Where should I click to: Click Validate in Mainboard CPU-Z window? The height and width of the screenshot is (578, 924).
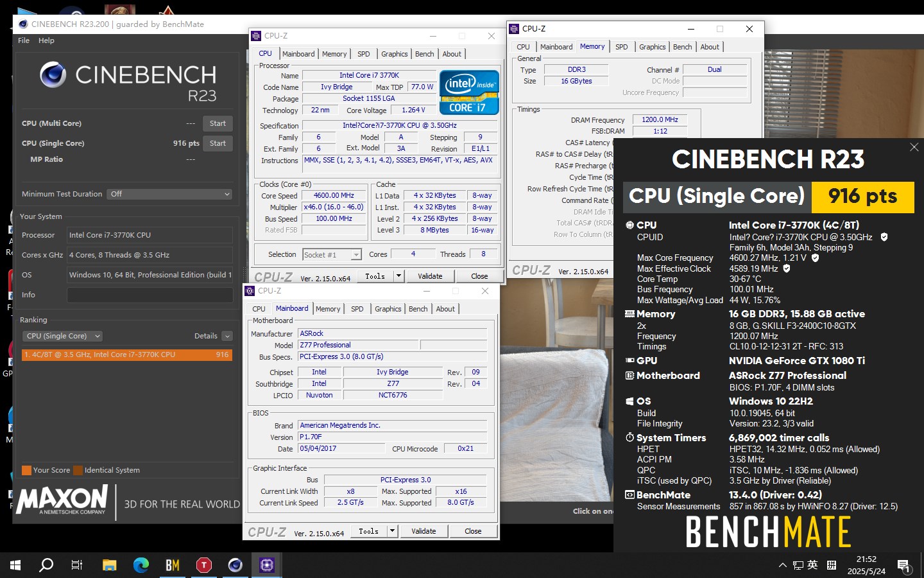tap(424, 531)
